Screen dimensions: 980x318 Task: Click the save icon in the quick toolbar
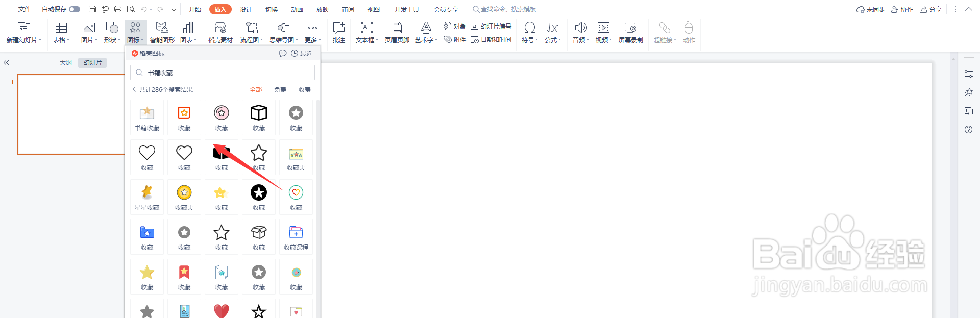[92, 9]
